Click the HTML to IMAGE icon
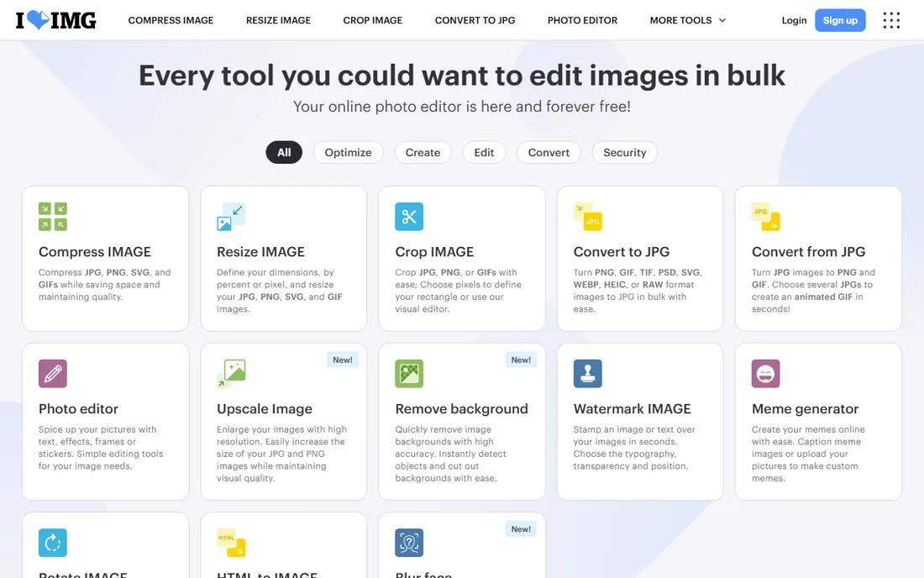Screen dimensions: 924x578 pos(231,543)
